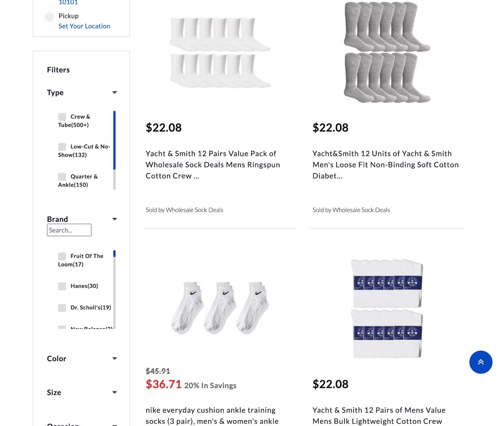Collapse the Type filter section
Image resolution: width=504 pixels, height=426 pixels.
114,92
